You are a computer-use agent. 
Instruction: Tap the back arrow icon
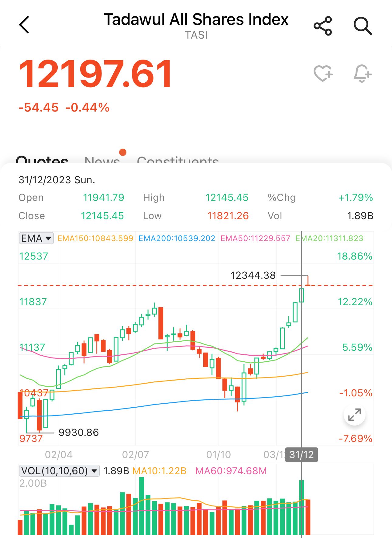click(x=24, y=25)
